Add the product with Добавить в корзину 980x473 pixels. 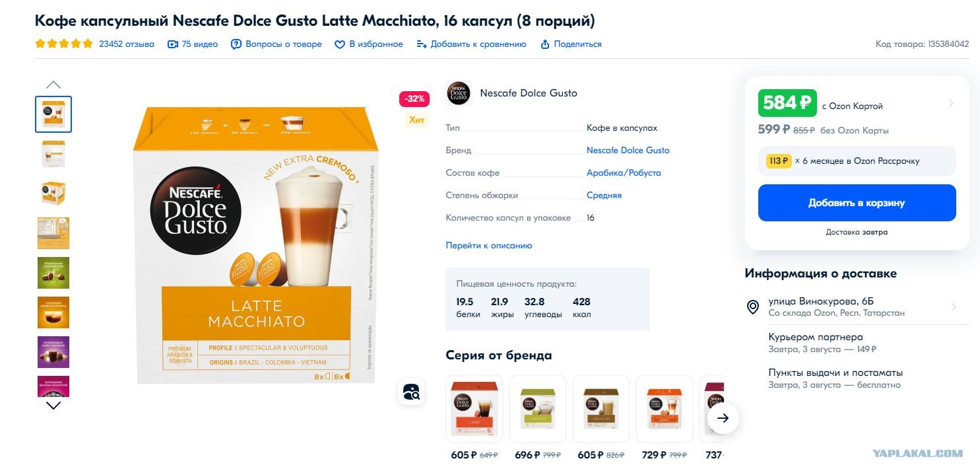857,203
